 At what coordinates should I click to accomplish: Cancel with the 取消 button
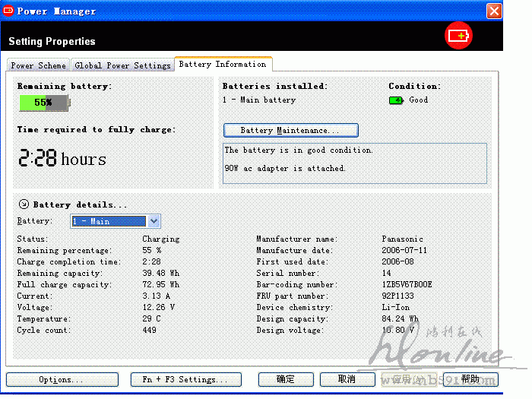coord(347,379)
